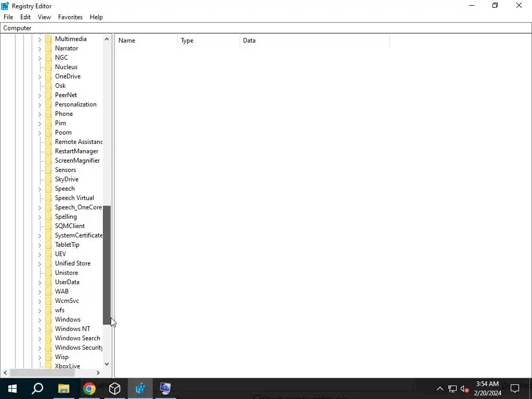Click the SkyDrive folder icon
Screen dimensions: 532x399
pos(48,179)
